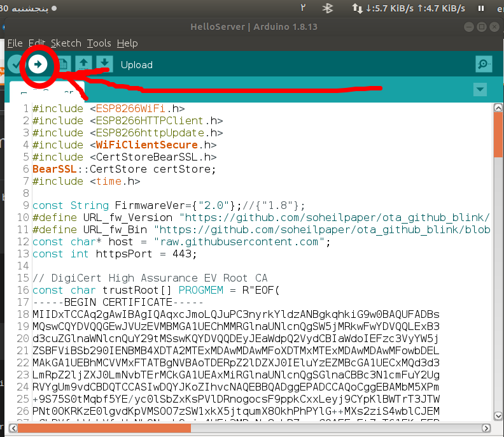Click URL_fw_Bin define on line 11

[262, 229]
